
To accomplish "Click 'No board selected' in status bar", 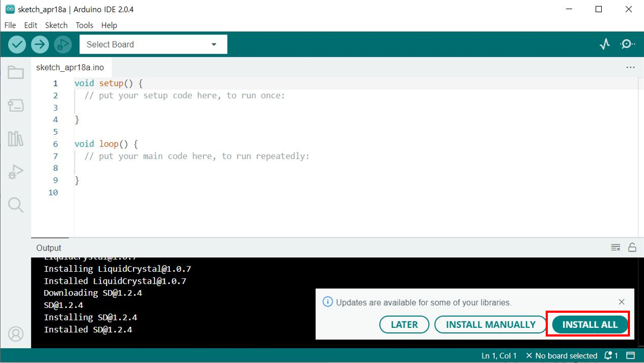I will point(561,355).
